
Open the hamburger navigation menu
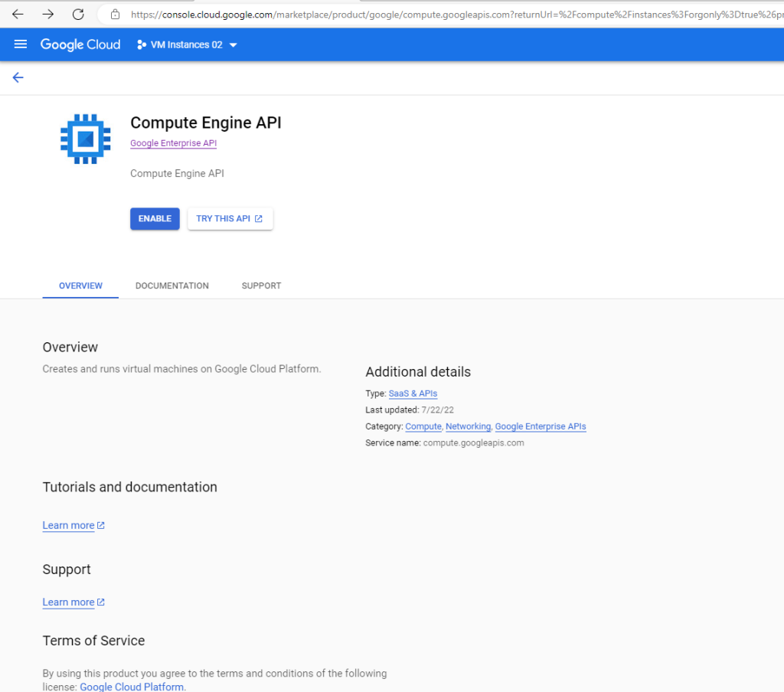21,44
